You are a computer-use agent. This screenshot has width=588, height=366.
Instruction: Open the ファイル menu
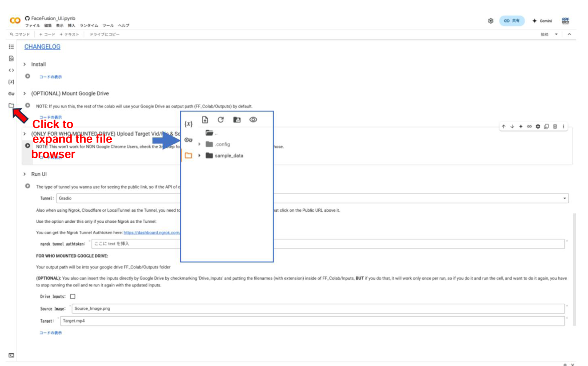[33, 26]
